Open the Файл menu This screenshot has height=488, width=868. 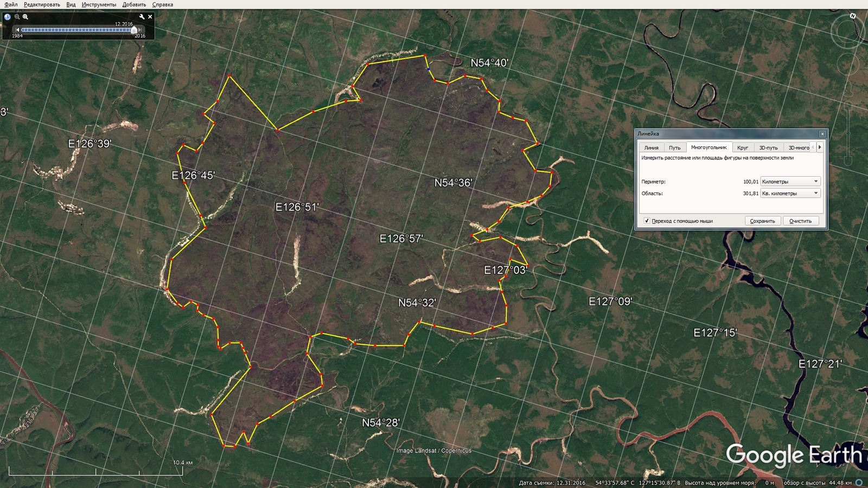point(11,4)
